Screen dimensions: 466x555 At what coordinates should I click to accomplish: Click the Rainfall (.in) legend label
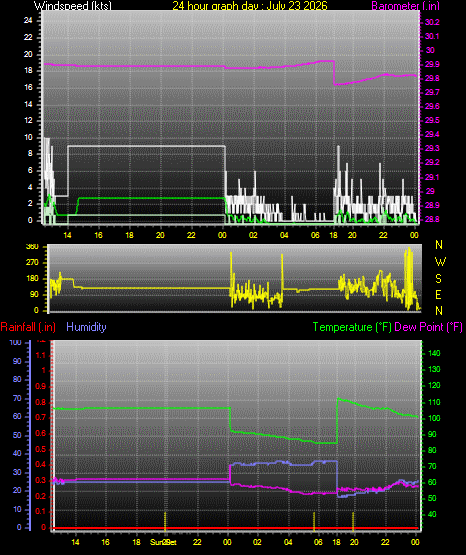click(28, 327)
